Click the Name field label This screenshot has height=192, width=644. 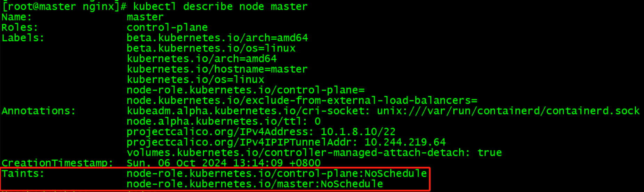coord(17,17)
